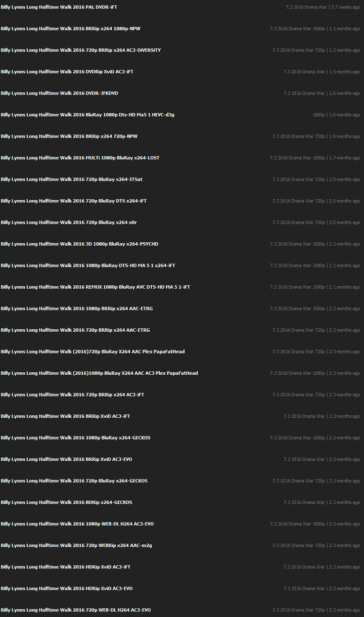Click the BDRip x264-GECKOS title
Screen dimensions: 364x617
point(66,502)
